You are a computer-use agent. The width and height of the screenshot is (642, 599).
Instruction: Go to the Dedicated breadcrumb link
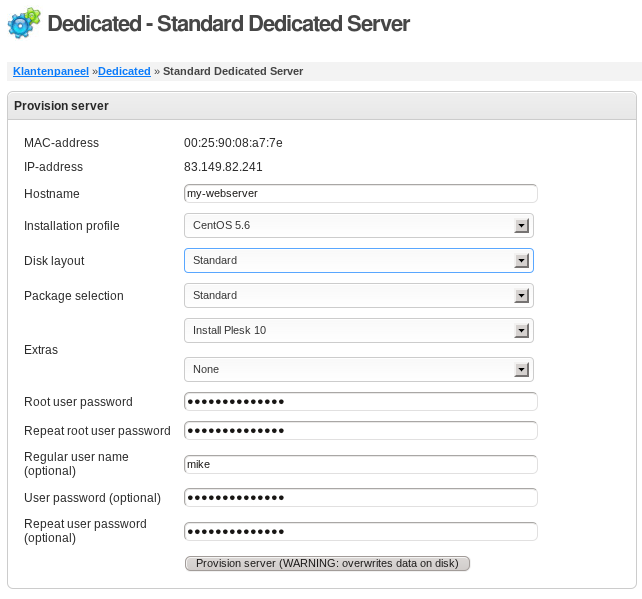pos(124,71)
